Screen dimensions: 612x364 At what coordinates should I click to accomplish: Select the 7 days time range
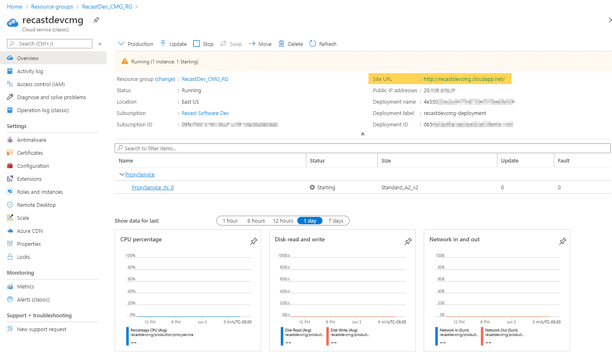(x=335, y=221)
